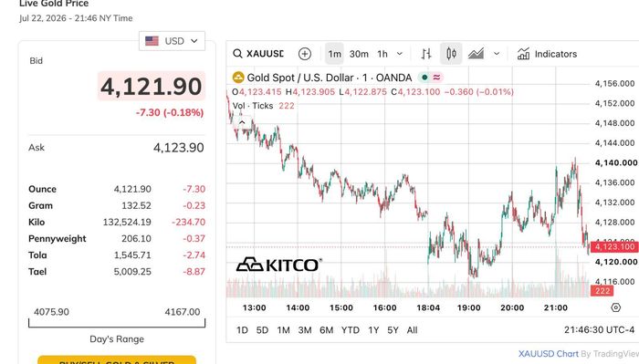The width and height of the screenshot is (639, 364).
Task: Toggle the pink data mode indicator
Action: tap(436, 78)
